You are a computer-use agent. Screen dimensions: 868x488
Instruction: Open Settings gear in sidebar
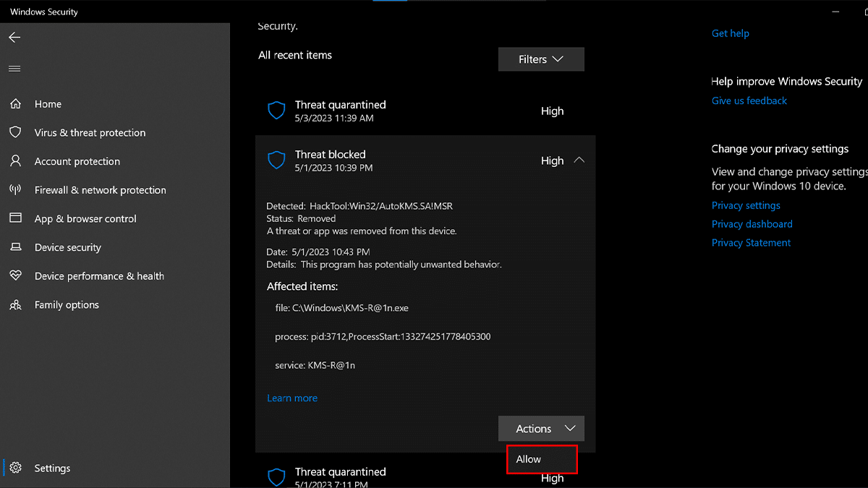[x=16, y=468]
